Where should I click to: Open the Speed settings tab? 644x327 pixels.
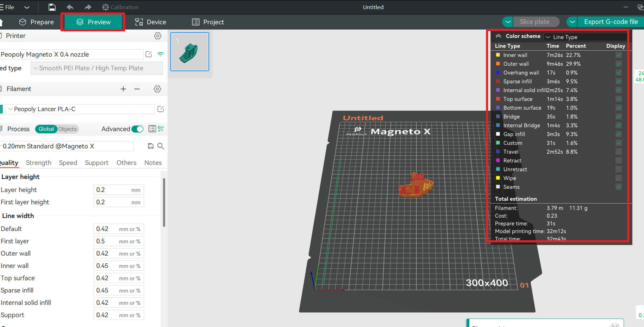pyautogui.click(x=68, y=163)
